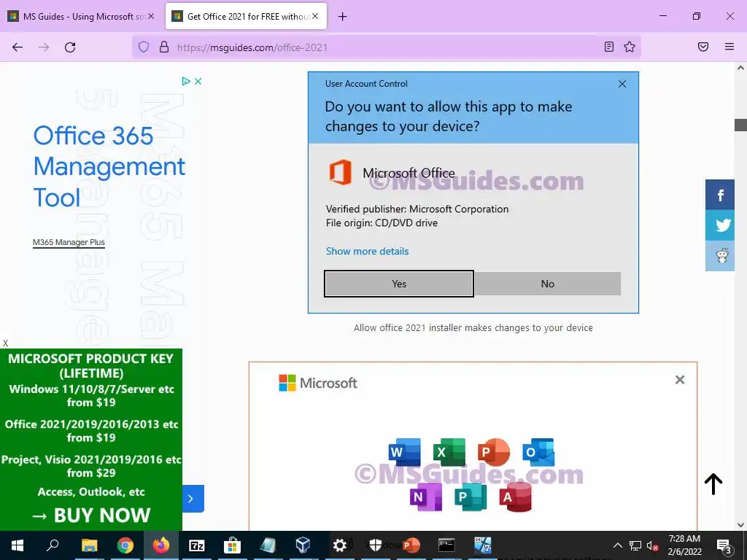This screenshot has width=747, height=560.
Task: Share the page on Reddit
Action: 720,256
